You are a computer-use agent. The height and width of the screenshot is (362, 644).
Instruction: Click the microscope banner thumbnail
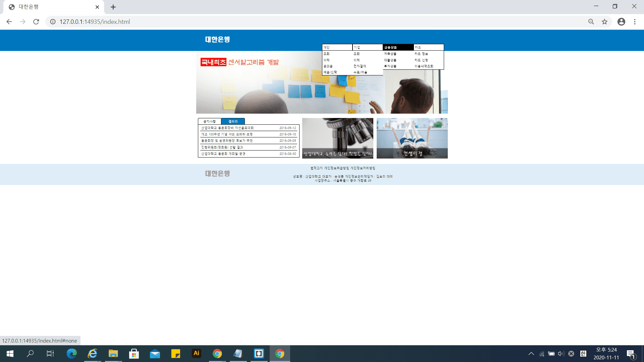[337, 138]
